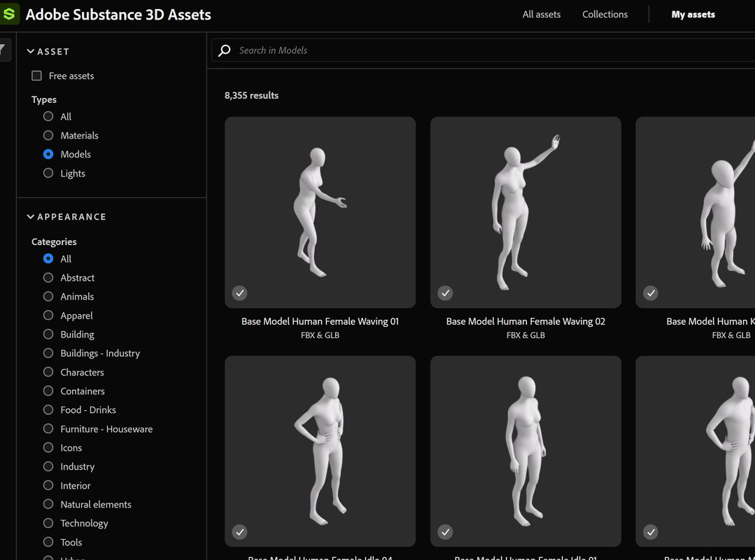The height and width of the screenshot is (560, 755).
Task: Collapse the APPEARANCE section chevron
Action: coord(30,217)
